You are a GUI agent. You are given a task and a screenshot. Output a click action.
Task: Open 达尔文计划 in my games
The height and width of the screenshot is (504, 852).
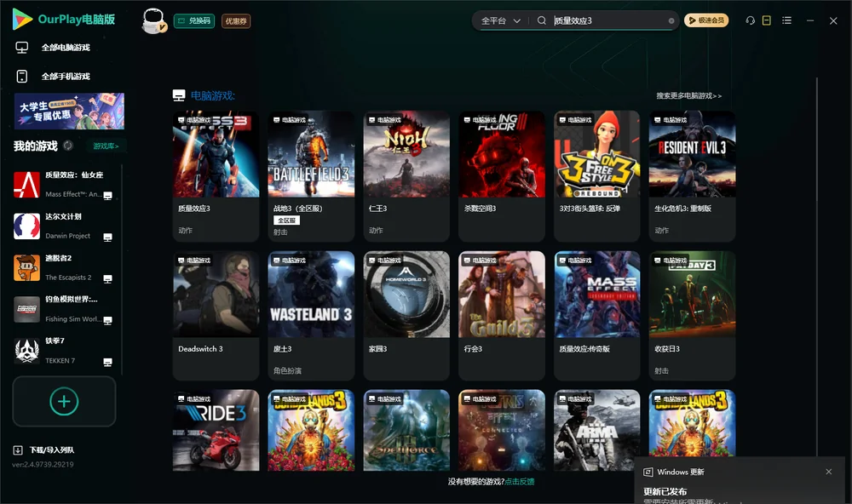[x=65, y=226]
